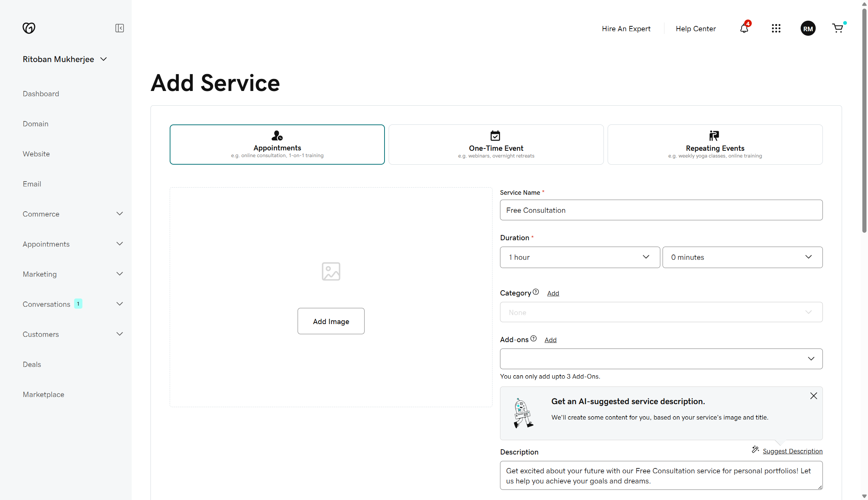Open the RM profile avatar menu
Viewport: 868px width, 500px height.
(x=808, y=28)
